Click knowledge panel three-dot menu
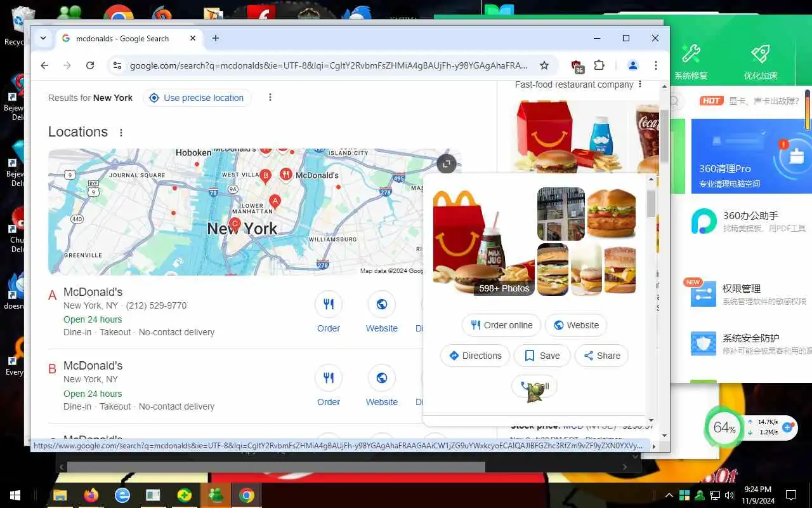 click(x=640, y=84)
